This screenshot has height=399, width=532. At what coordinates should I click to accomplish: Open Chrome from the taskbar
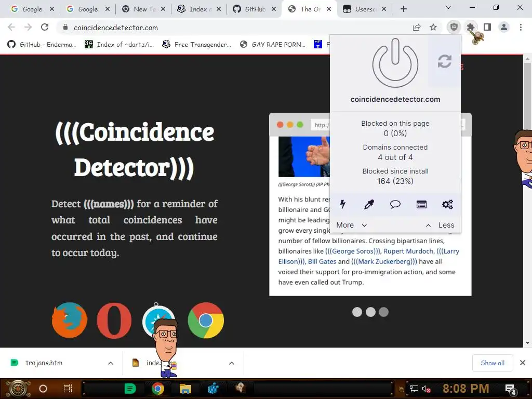pyautogui.click(x=158, y=389)
